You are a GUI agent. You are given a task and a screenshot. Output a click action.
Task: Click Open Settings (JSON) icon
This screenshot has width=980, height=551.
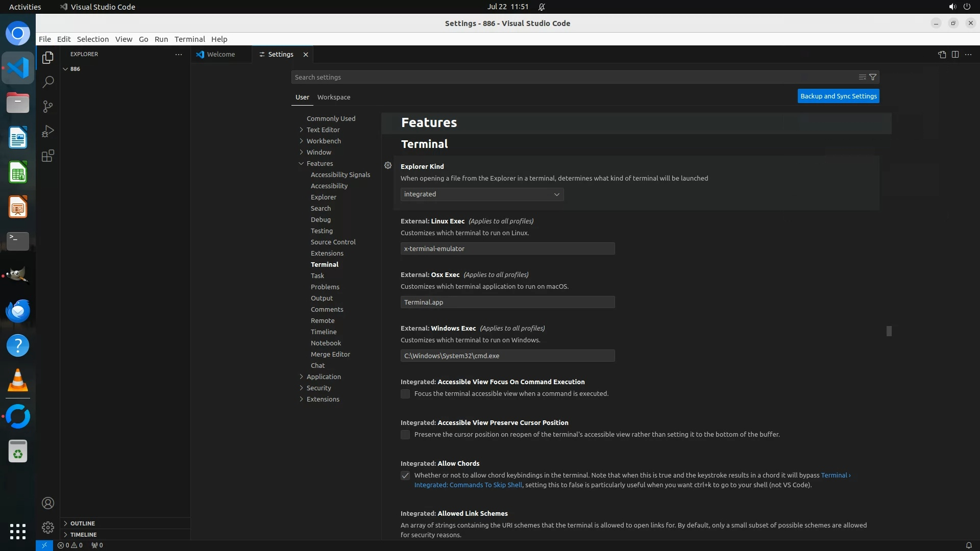click(942, 55)
